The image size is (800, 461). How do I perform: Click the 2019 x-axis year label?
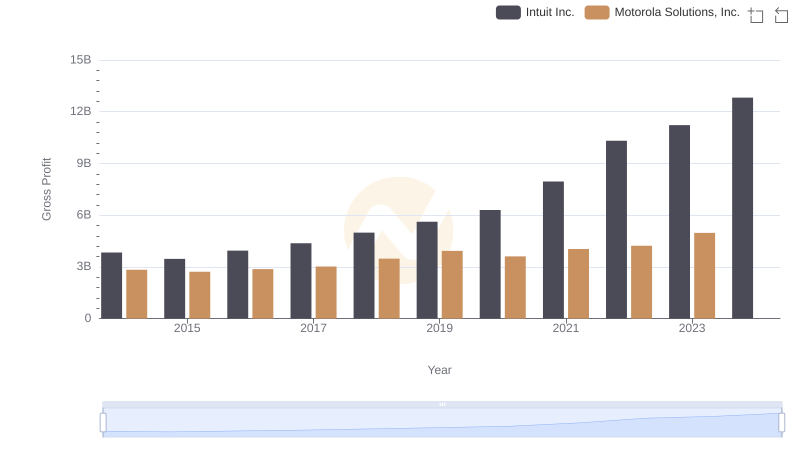[x=439, y=328]
